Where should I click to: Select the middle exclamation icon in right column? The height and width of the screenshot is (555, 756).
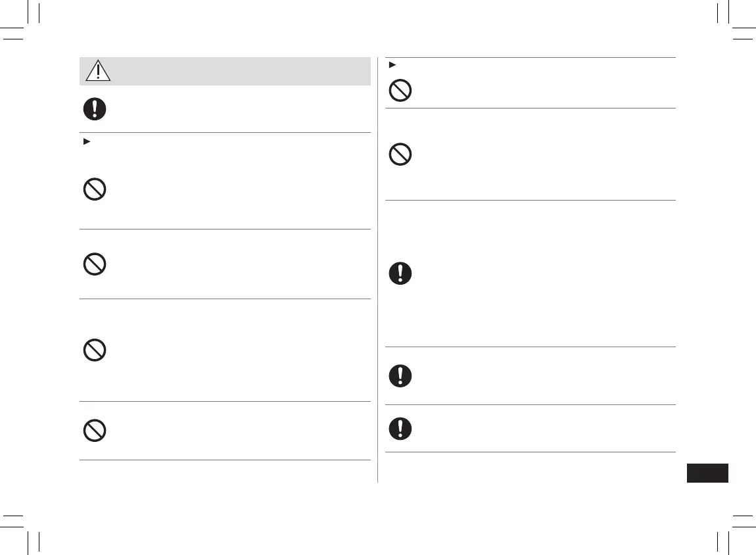(x=400, y=375)
